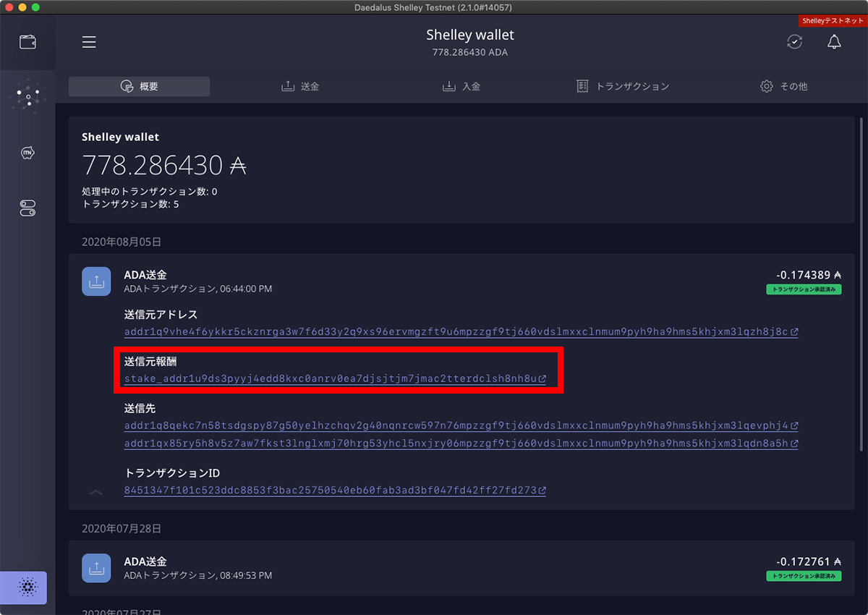Image resolution: width=868 pixels, height=615 pixels.
Task: Switch to the その他 tab
Action: point(783,86)
